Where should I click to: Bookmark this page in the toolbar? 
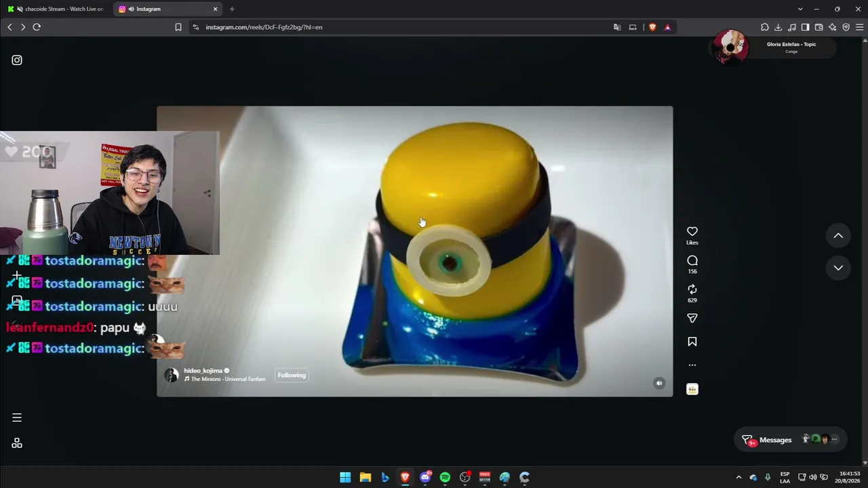click(x=178, y=27)
